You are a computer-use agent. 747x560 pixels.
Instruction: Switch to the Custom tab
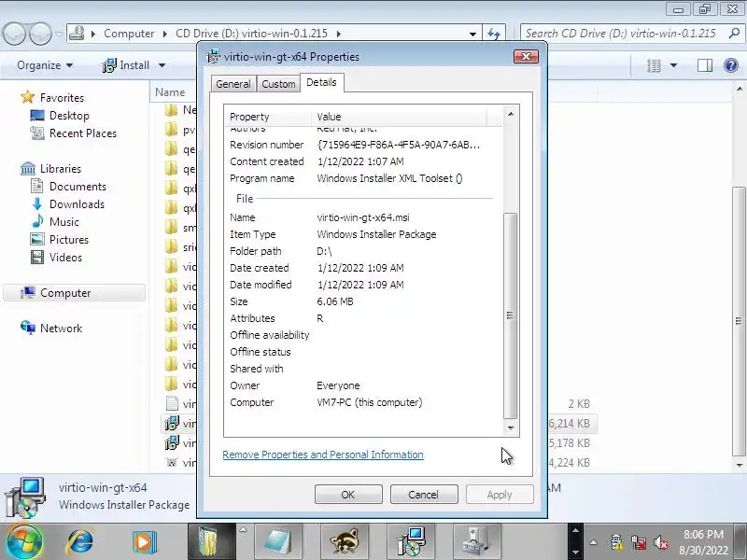[278, 84]
